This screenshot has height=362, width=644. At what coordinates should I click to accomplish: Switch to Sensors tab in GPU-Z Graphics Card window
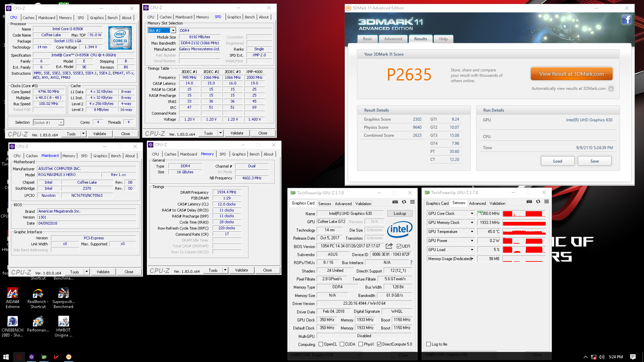click(324, 204)
